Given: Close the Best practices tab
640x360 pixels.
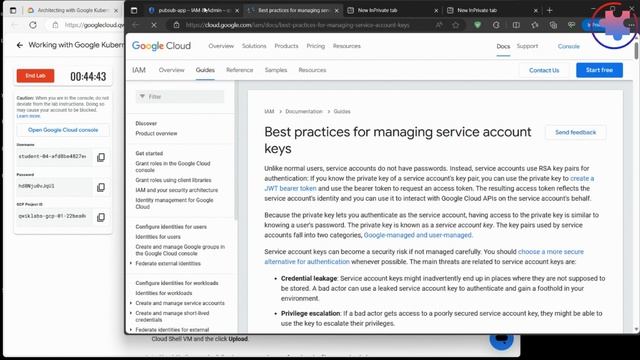Looking at the screenshot, I should click(337, 10).
